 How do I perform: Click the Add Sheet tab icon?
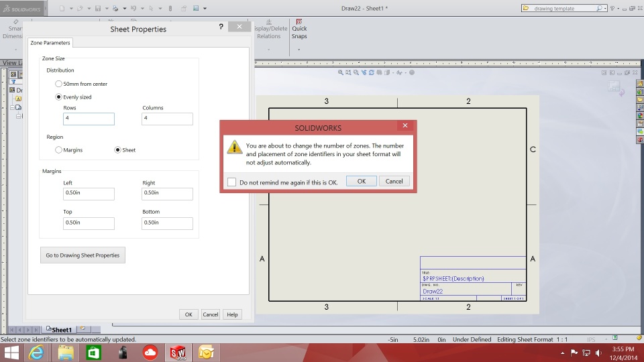point(83,328)
